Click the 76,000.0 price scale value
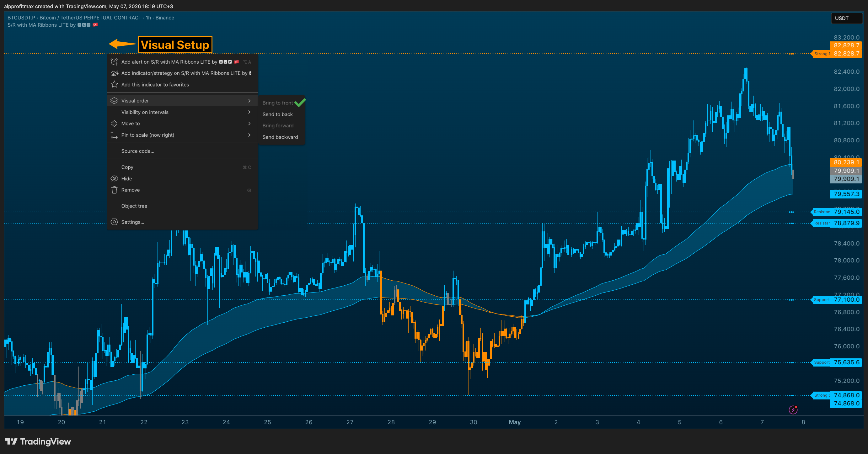Image resolution: width=868 pixels, height=454 pixels. point(846,346)
